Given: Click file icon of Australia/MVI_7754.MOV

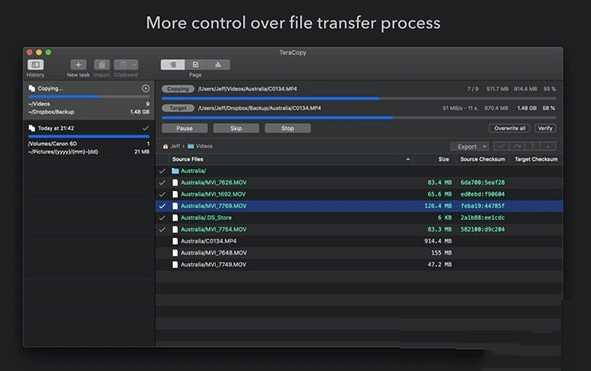Looking at the screenshot, I should [175, 229].
